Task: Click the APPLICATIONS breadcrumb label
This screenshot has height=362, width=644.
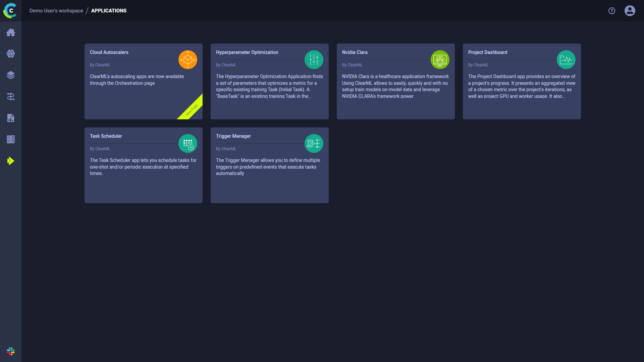Action: click(109, 11)
